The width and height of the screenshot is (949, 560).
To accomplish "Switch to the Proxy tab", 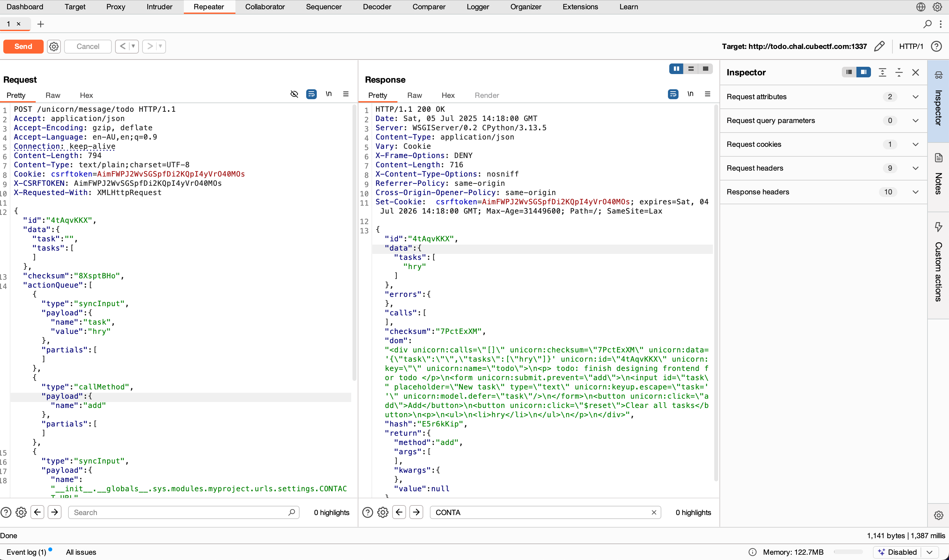I will coord(115,7).
